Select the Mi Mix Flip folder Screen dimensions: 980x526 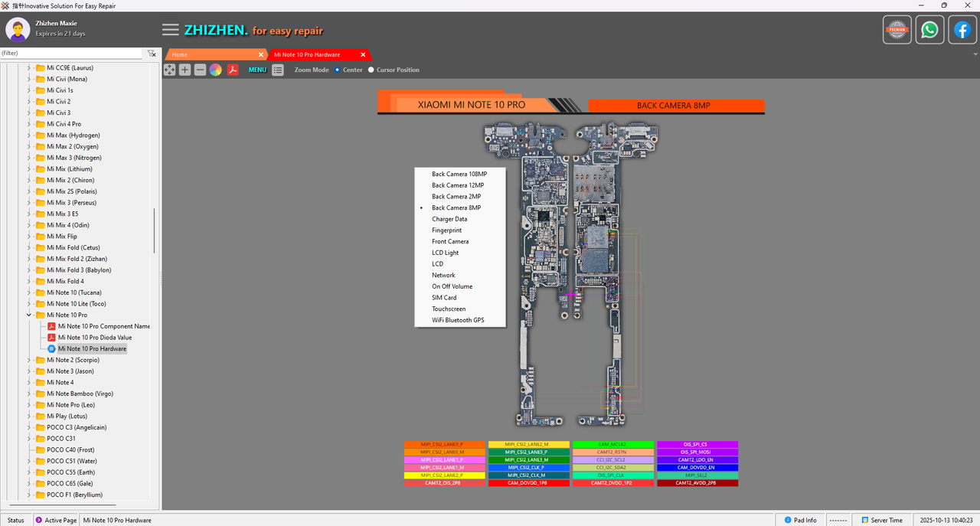click(62, 237)
